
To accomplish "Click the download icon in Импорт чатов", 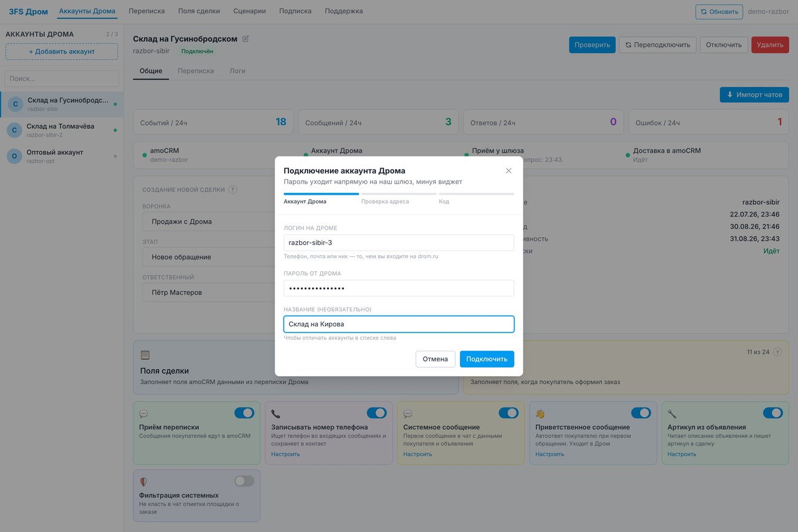I will 730,94.
